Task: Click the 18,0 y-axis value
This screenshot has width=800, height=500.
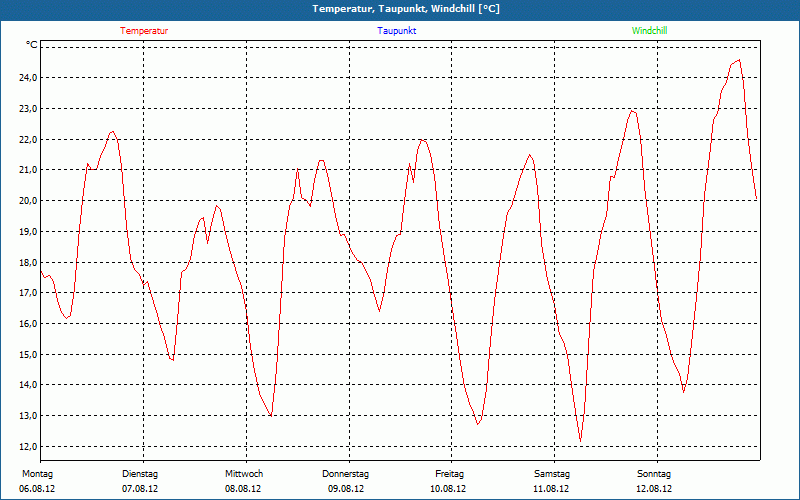Action: coord(28,262)
